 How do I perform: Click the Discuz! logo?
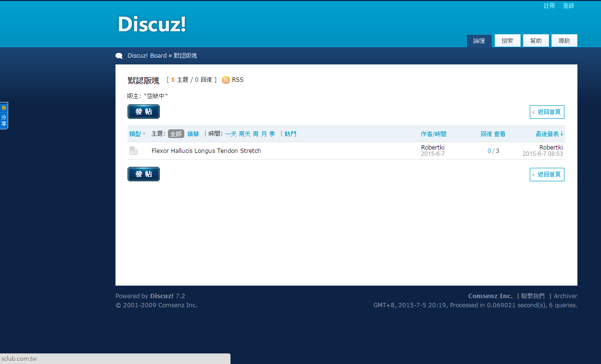tap(152, 25)
